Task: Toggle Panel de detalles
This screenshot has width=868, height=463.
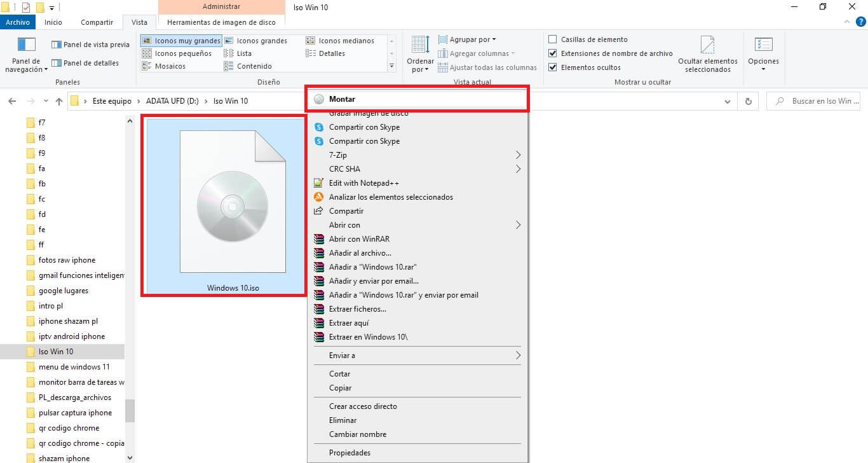Action: (85, 63)
